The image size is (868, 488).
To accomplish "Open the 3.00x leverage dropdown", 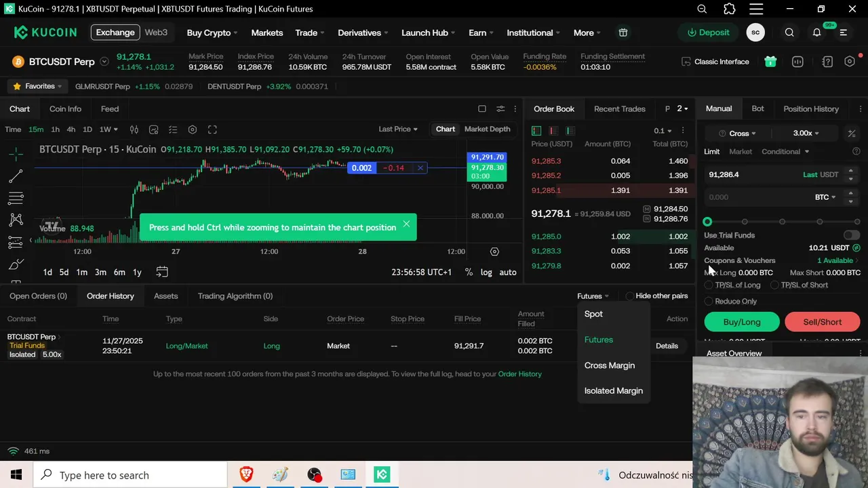I will pos(806,134).
